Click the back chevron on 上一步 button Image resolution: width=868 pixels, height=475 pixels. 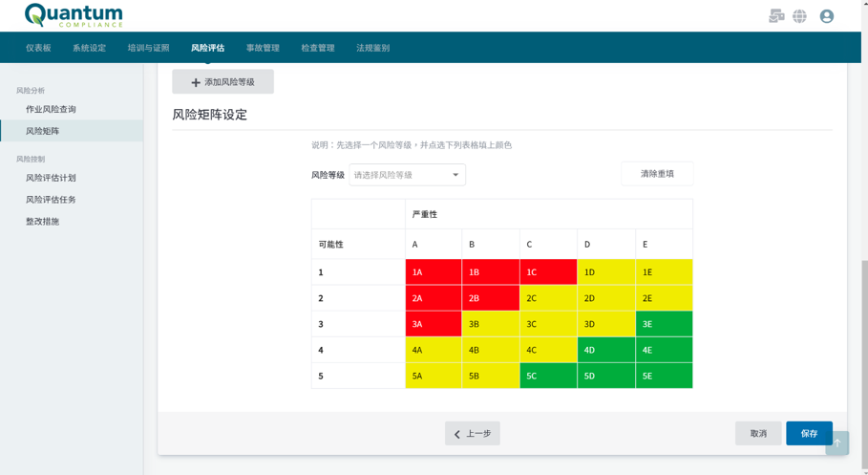tap(457, 434)
